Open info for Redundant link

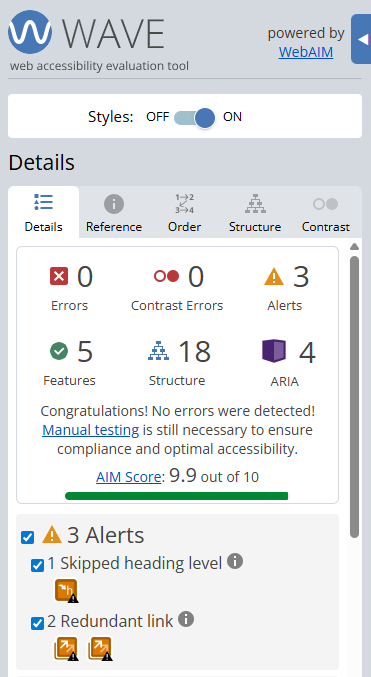pyautogui.click(x=186, y=619)
